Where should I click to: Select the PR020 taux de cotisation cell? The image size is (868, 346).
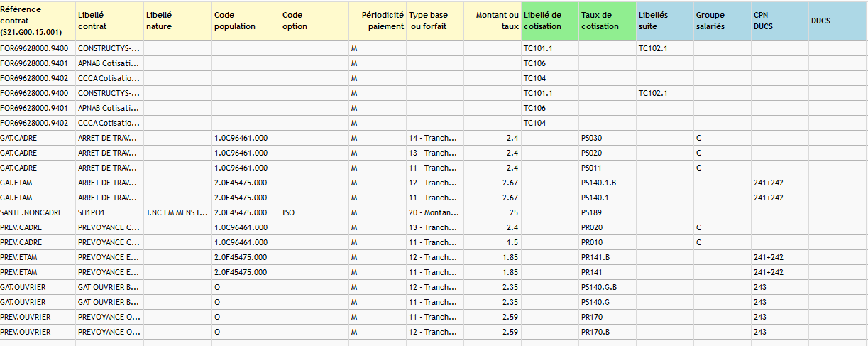(608, 227)
